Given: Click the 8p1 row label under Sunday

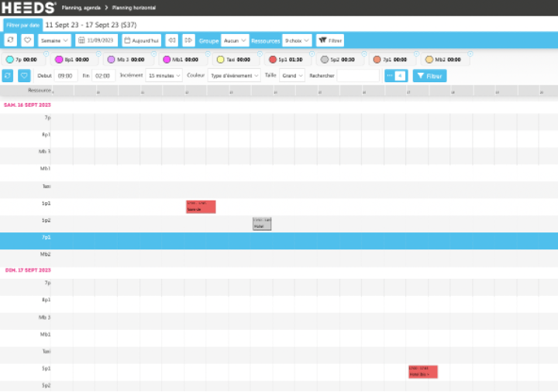Looking at the screenshot, I should (46, 300).
